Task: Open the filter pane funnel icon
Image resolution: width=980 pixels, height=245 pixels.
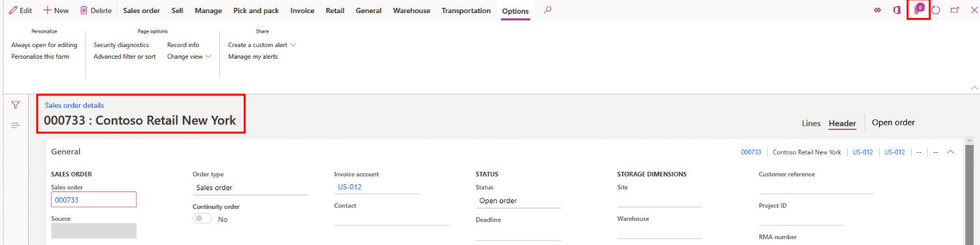Action: 16,105
